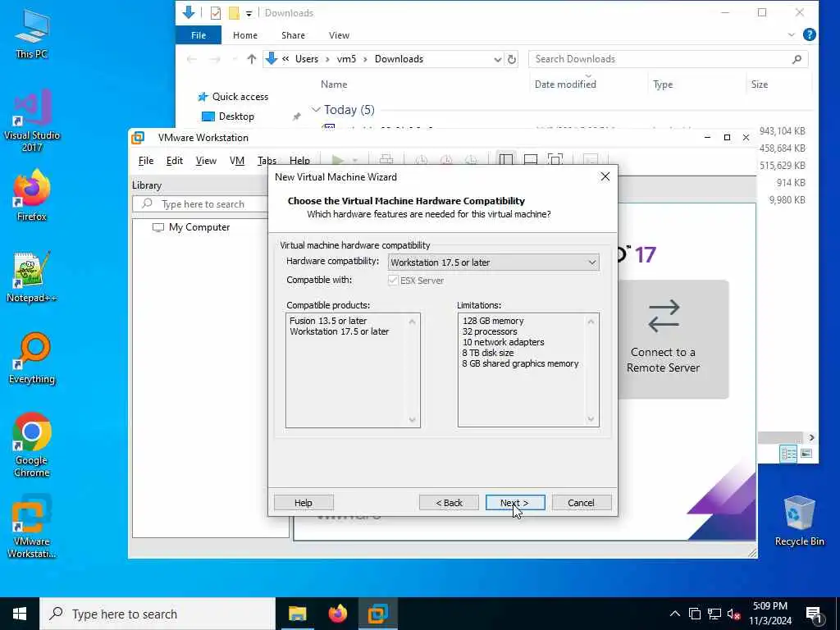Viewport: 840px width, 630px height.
Task: Click the Search Downloads box
Action: [668, 59]
